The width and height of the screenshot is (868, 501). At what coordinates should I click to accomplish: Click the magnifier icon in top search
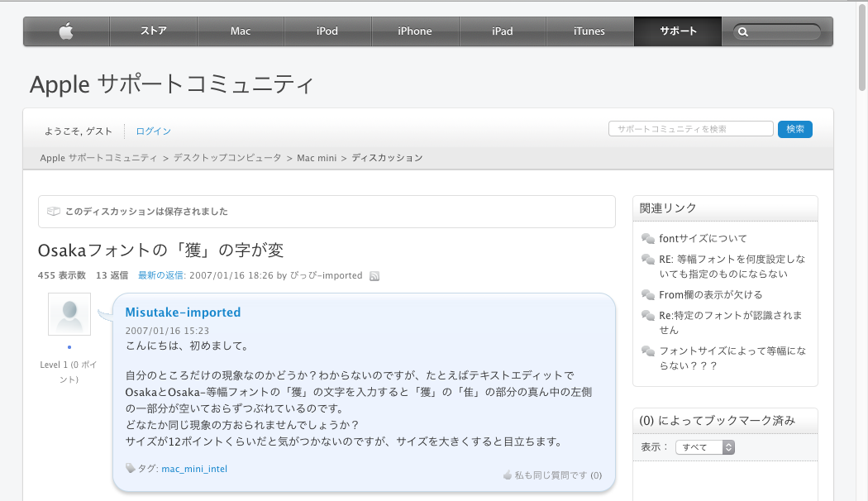pos(743,32)
